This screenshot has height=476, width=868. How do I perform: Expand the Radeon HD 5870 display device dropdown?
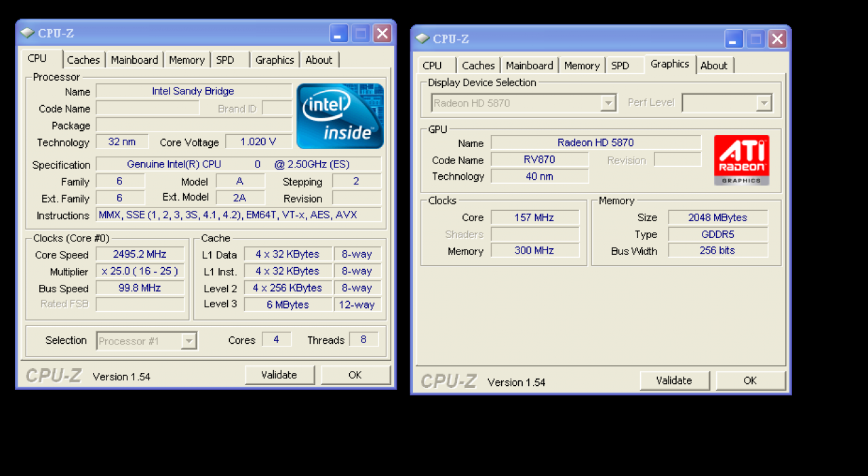[608, 103]
